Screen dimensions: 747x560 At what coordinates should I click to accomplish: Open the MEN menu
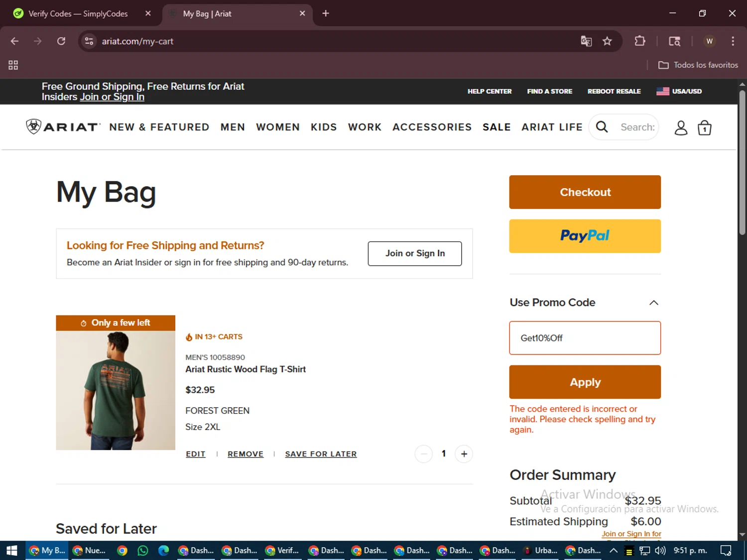(233, 127)
